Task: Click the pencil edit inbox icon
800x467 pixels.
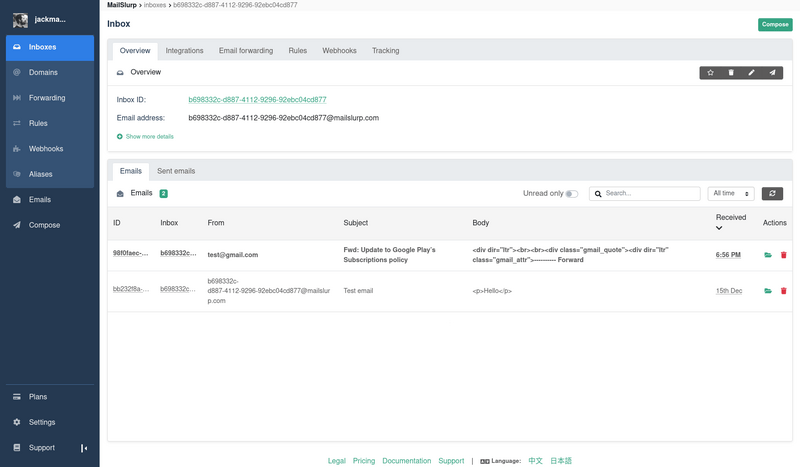Action: pyautogui.click(x=751, y=72)
